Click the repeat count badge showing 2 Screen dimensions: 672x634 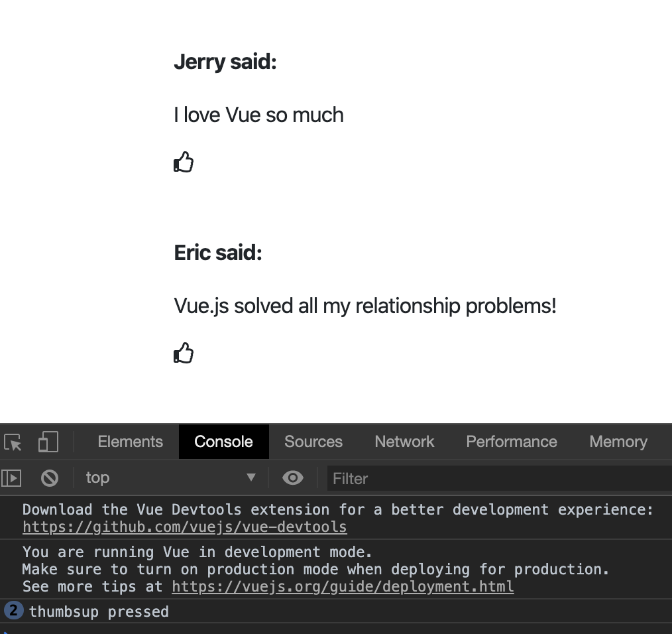point(13,611)
